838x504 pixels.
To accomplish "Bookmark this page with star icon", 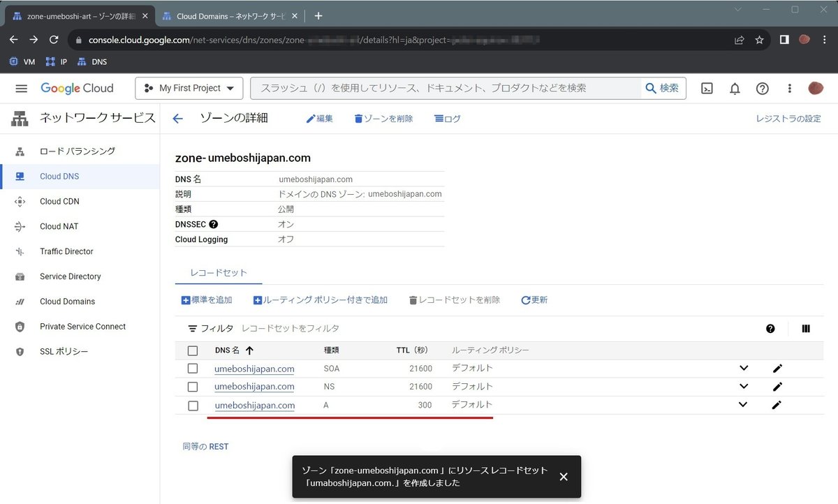I will [x=759, y=40].
